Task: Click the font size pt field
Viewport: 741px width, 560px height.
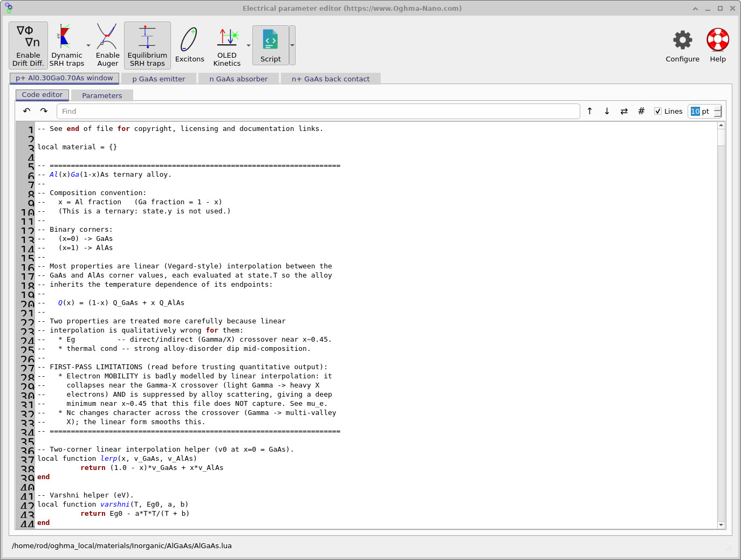Action: [701, 111]
